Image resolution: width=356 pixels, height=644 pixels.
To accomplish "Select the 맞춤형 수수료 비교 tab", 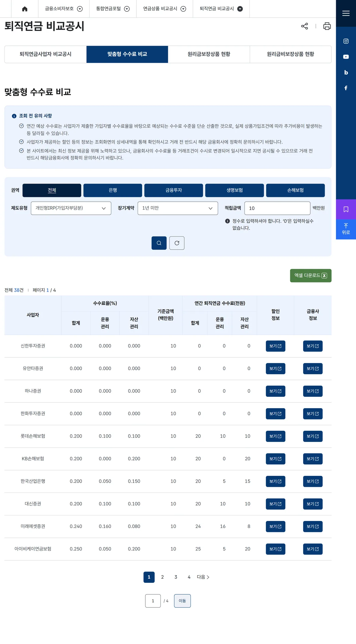I will [x=127, y=54].
